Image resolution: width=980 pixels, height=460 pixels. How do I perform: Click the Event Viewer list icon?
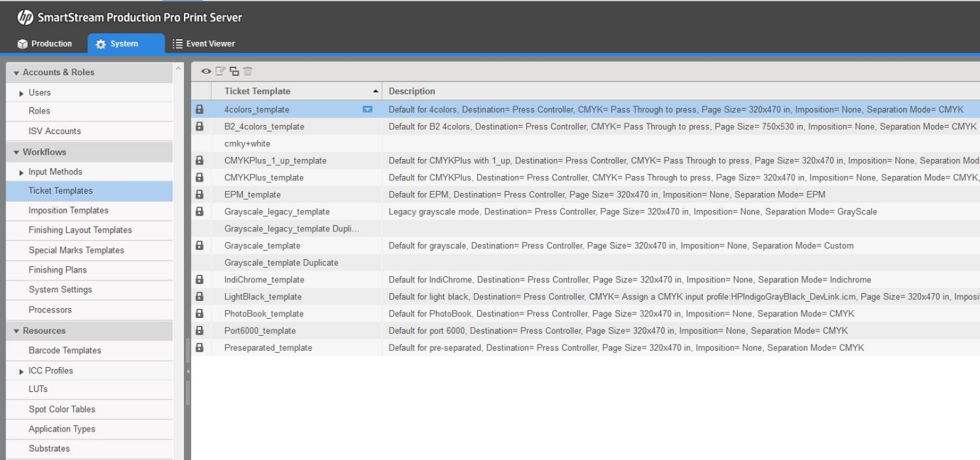tap(178, 44)
